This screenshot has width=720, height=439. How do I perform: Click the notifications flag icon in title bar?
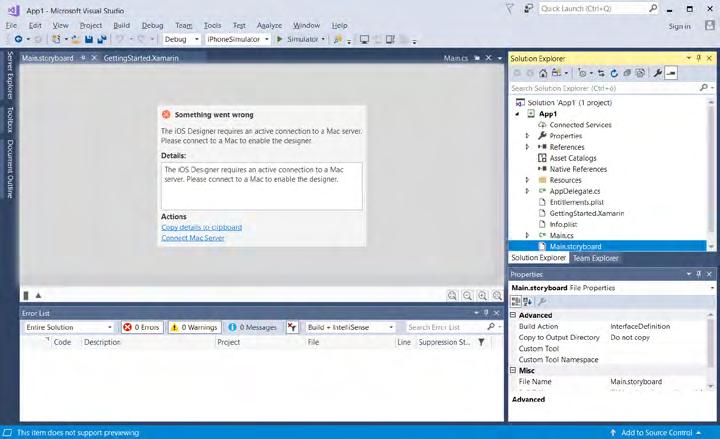[509, 9]
